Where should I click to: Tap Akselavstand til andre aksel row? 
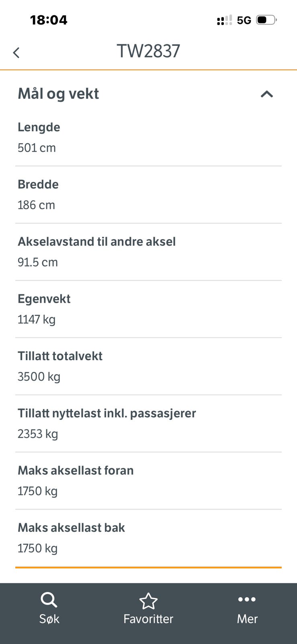[148, 252]
